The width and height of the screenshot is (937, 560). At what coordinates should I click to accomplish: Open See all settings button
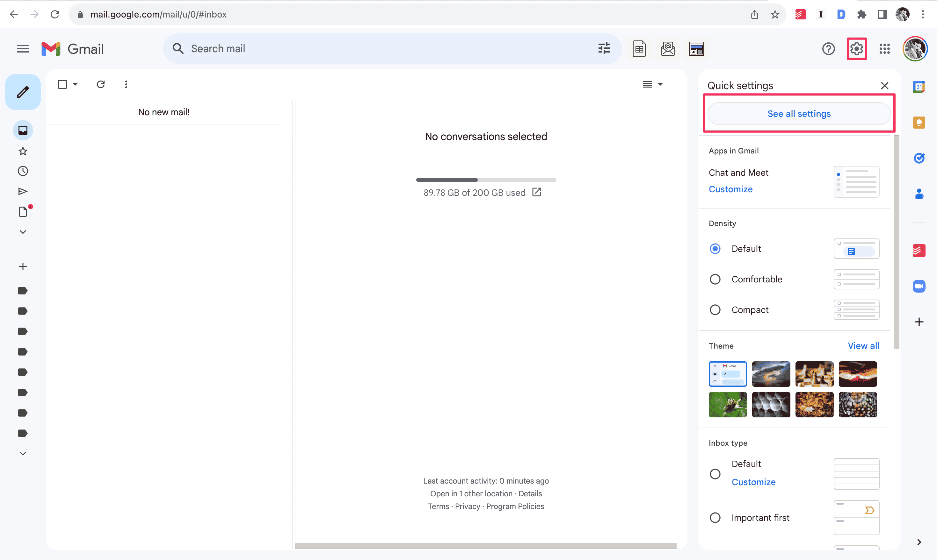click(x=800, y=113)
